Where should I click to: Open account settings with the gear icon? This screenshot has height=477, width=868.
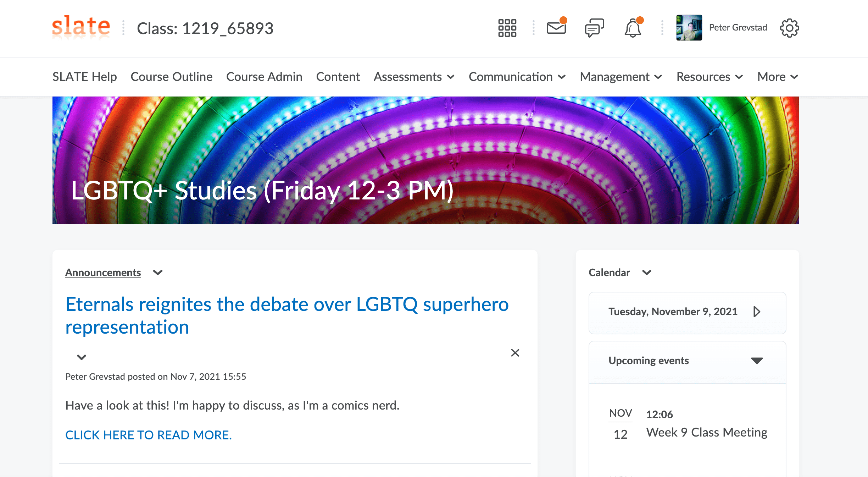789,28
